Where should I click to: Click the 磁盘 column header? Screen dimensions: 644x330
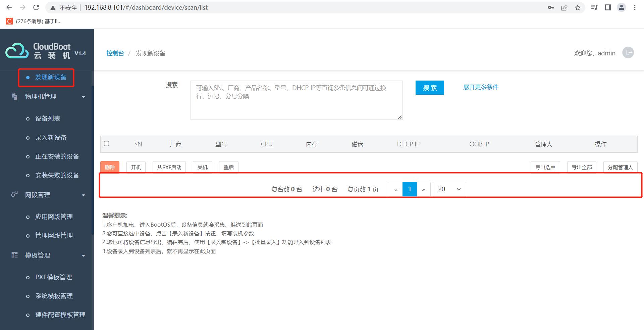[358, 144]
